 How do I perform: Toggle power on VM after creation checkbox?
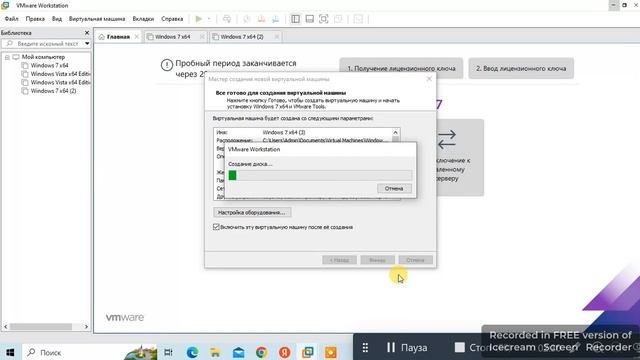pyautogui.click(x=216, y=227)
